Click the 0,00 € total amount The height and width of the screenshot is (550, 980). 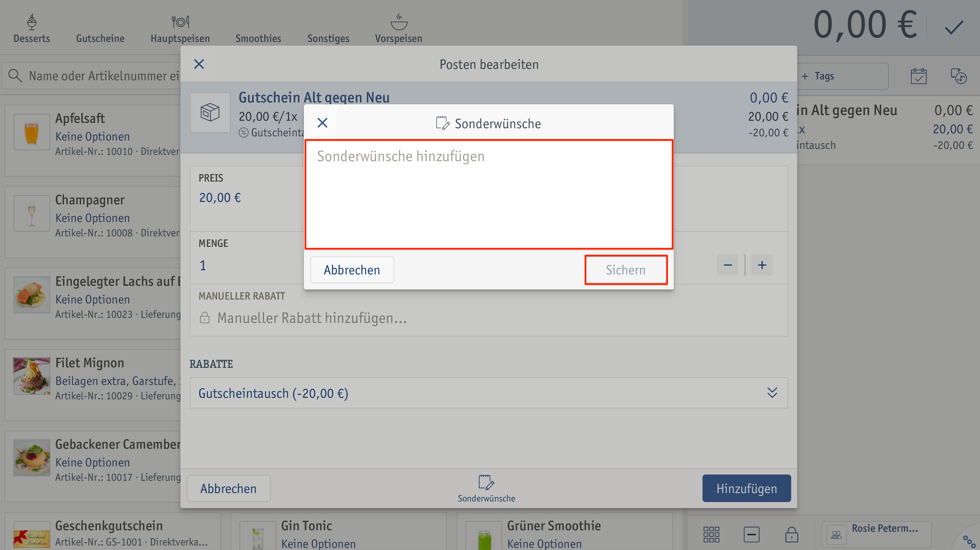pyautogui.click(x=866, y=25)
